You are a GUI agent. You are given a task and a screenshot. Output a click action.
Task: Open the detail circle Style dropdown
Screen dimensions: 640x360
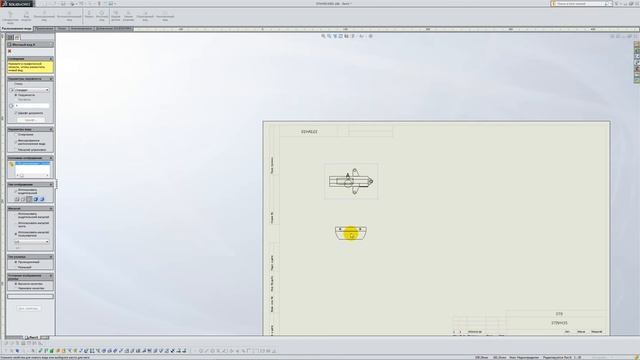click(x=32, y=90)
